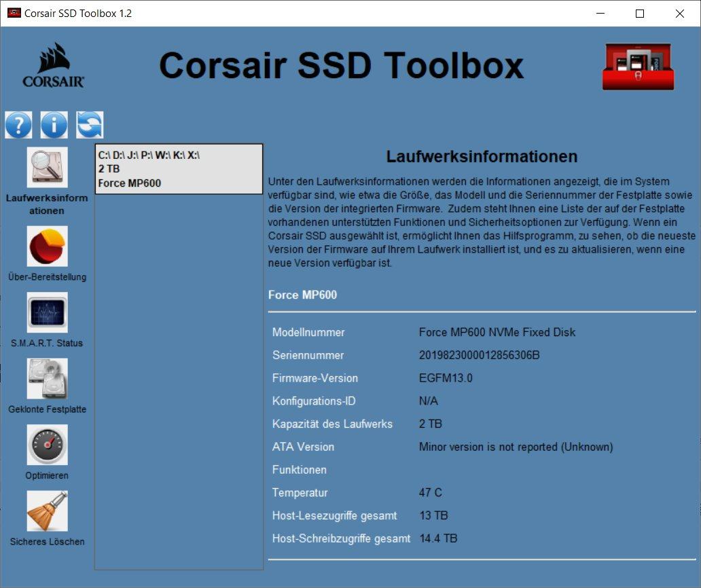Click the Corsair SSD Toolbox title bar icon
Image resolution: width=701 pixels, height=588 pixels.
[x=14, y=13]
